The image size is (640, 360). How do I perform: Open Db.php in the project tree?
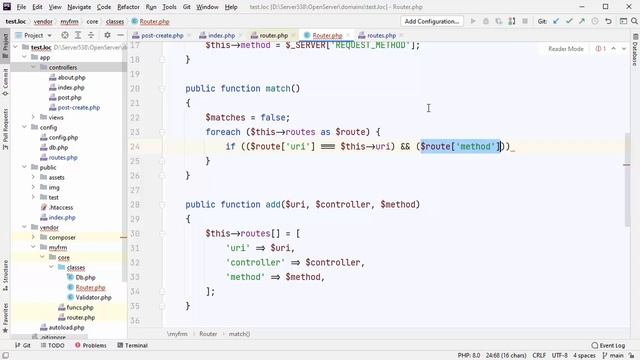(x=85, y=277)
